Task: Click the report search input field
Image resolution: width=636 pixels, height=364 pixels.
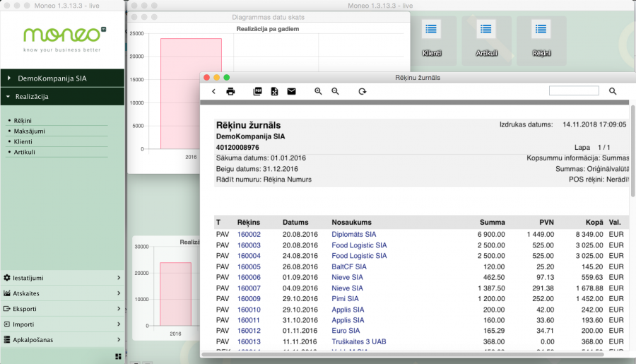Action: click(x=574, y=91)
